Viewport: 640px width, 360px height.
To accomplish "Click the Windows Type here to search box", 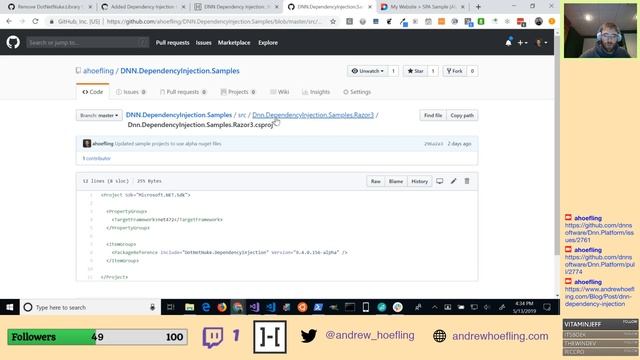I will (90, 307).
